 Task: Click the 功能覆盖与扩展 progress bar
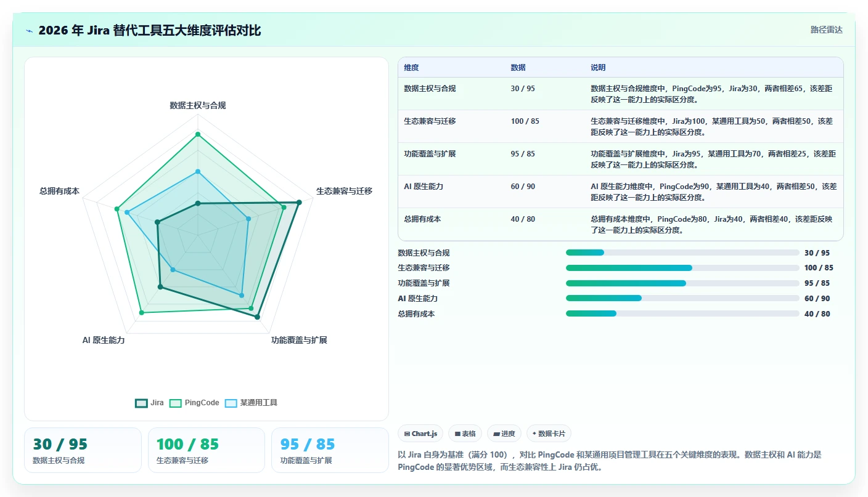coord(682,283)
